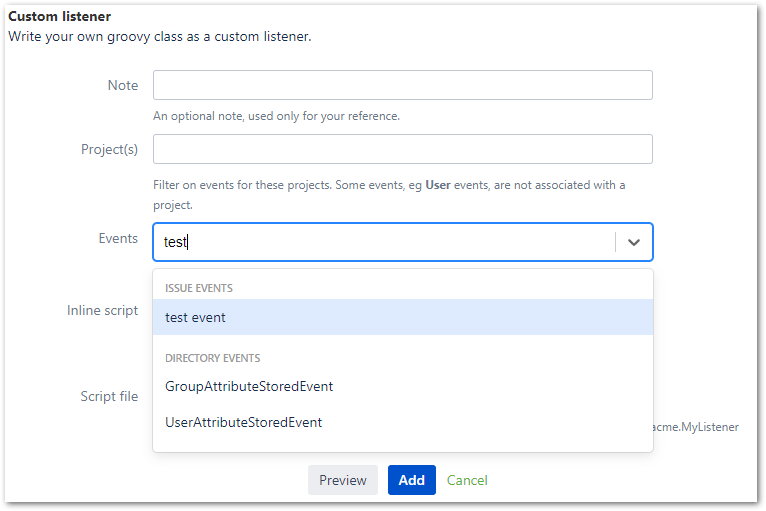
Task: Click the Events field label
Action: tap(118, 238)
